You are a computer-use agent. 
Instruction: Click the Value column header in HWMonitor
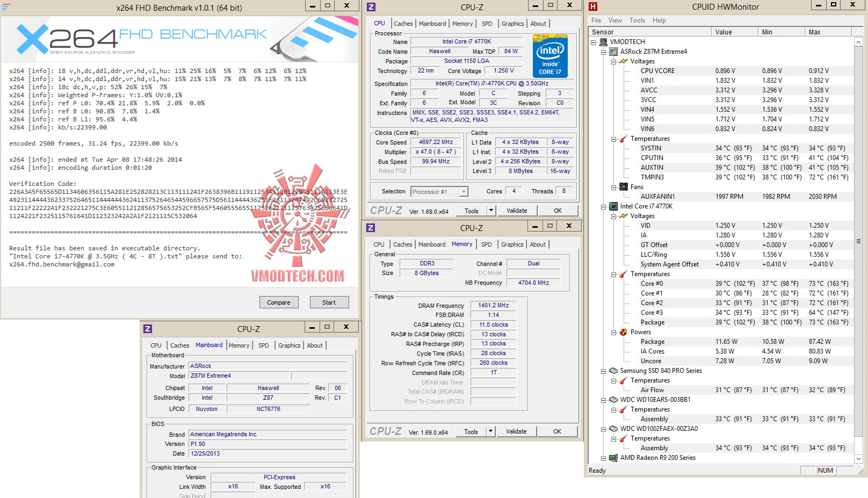click(735, 32)
